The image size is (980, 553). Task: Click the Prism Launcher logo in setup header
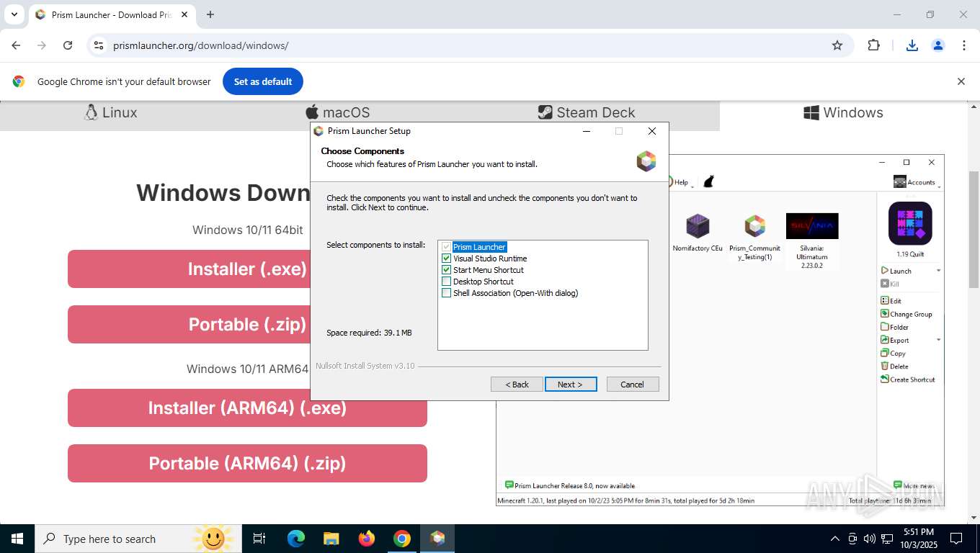(646, 161)
